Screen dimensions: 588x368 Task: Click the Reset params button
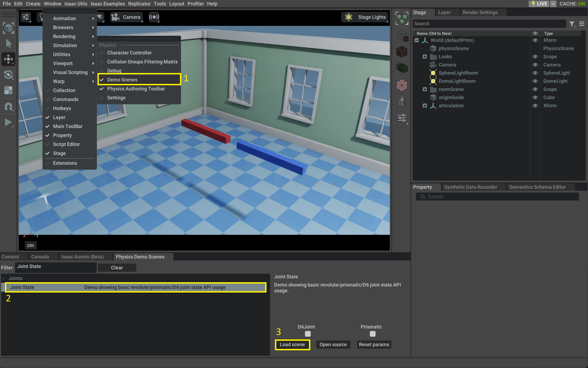374,345
